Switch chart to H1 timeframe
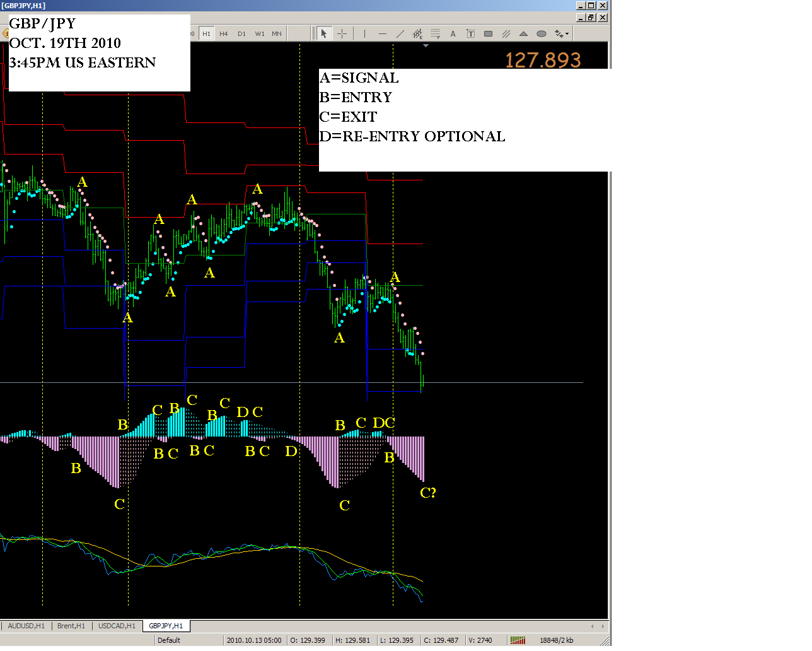 [206, 33]
